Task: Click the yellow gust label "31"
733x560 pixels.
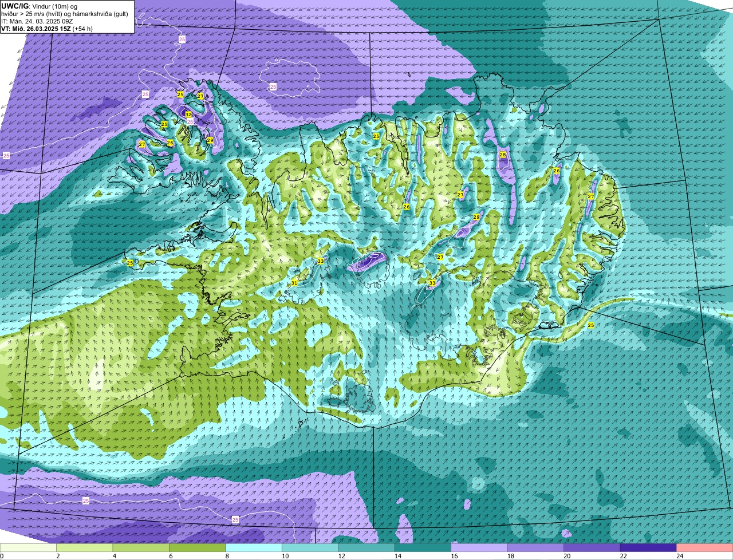Action: (x=294, y=283)
